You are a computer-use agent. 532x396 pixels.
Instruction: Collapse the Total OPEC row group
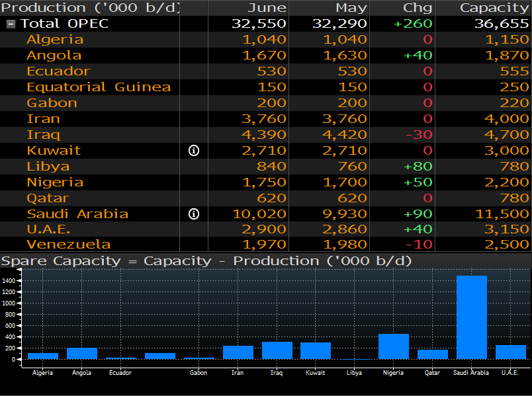pyautogui.click(x=11, y=24)
